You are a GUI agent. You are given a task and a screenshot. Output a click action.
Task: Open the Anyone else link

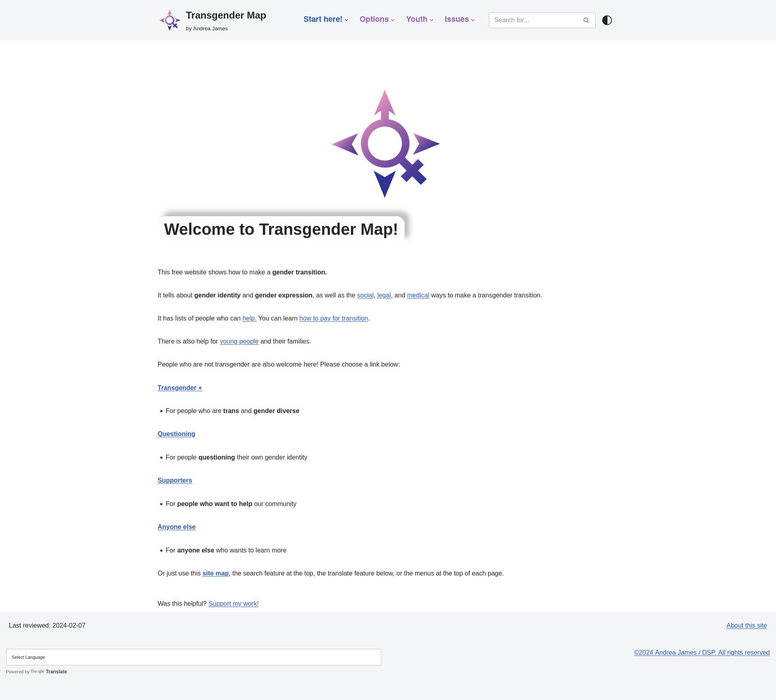[x=176, y=527]
